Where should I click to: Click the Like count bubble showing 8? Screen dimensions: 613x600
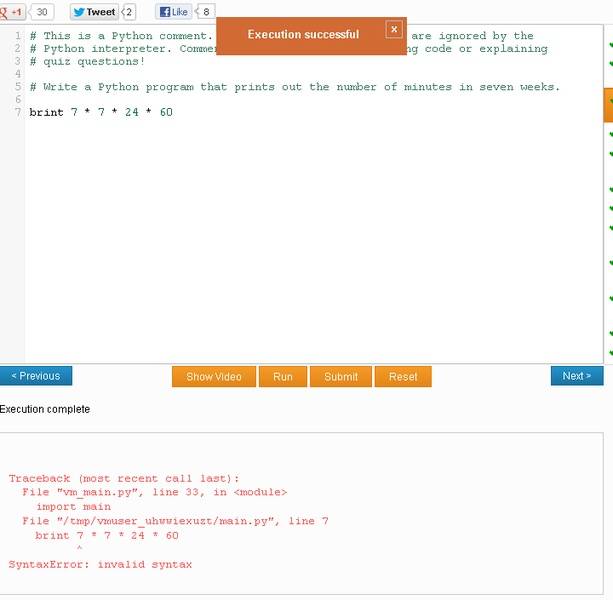[206, 12]
